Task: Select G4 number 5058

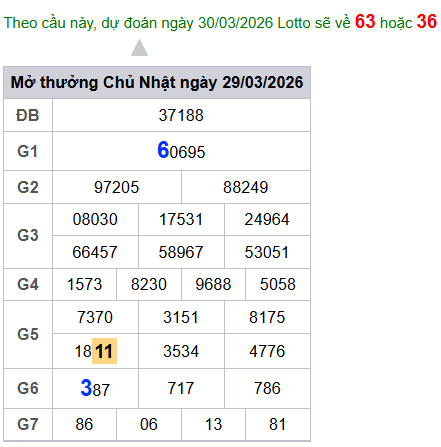Action: click(278, 285)
